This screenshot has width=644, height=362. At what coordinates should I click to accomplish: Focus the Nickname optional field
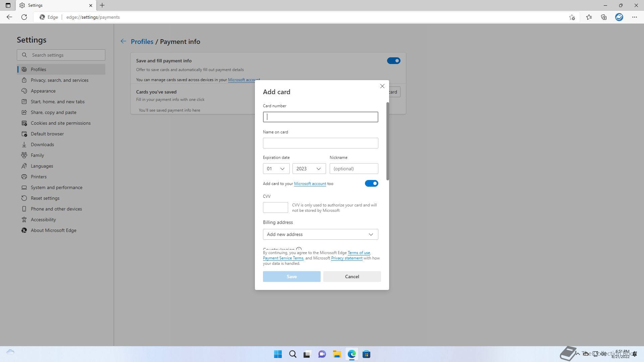tap(354, 169)
